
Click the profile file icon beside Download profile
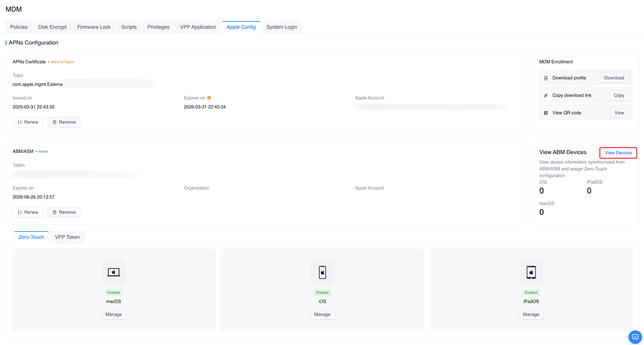pos(546,78)
